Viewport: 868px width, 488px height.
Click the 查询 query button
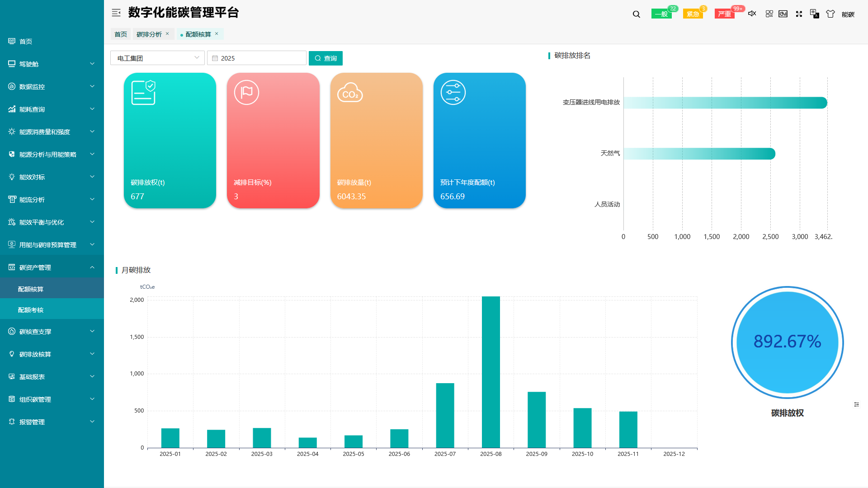coord(325,58)
